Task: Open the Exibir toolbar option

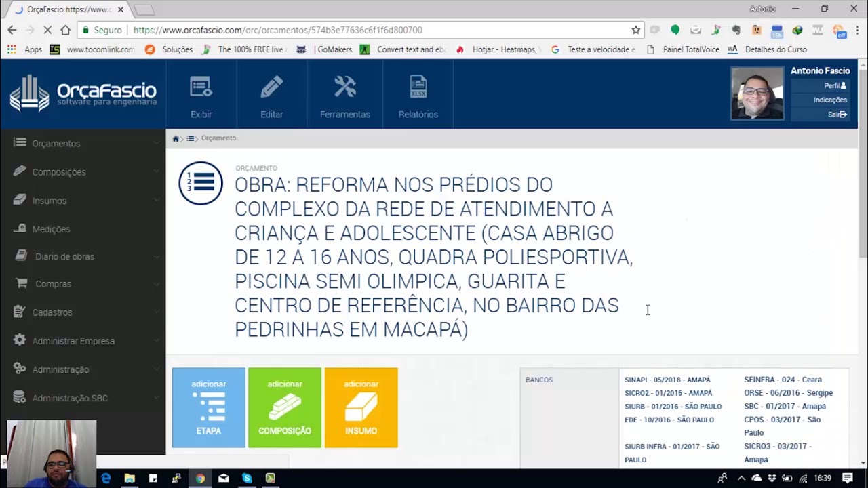Action: pos(201,96)
